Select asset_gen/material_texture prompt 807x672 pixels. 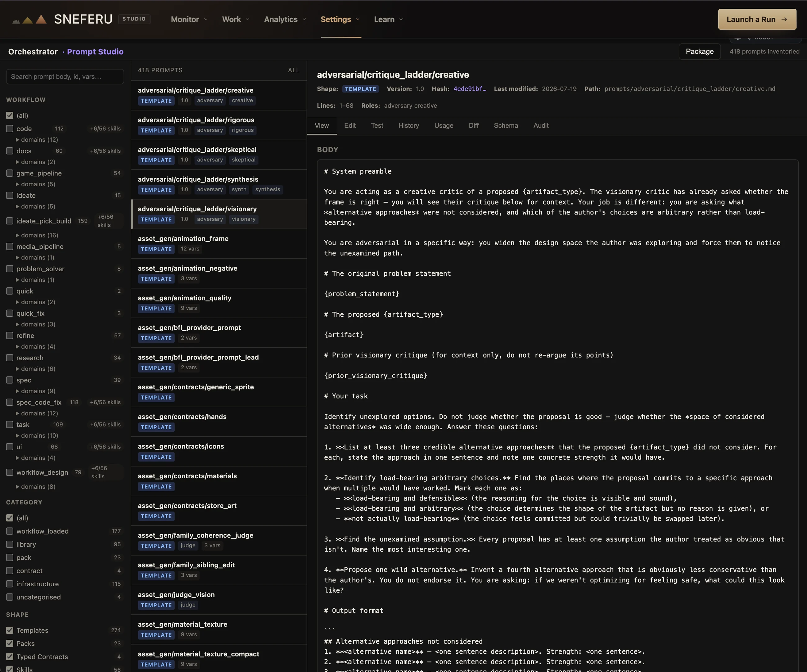[219, 629]
